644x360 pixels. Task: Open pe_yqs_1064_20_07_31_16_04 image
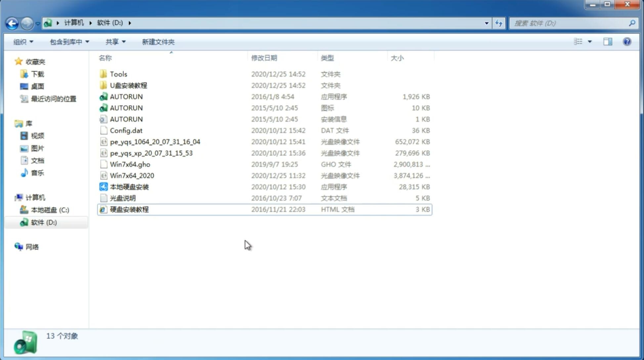(155, 142)
